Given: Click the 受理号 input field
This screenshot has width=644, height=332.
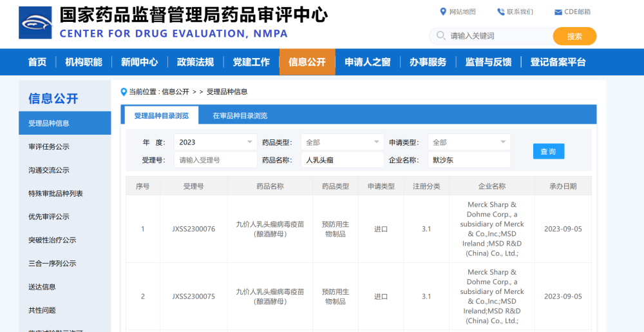Looking at the screenshot, I should 216,160.
